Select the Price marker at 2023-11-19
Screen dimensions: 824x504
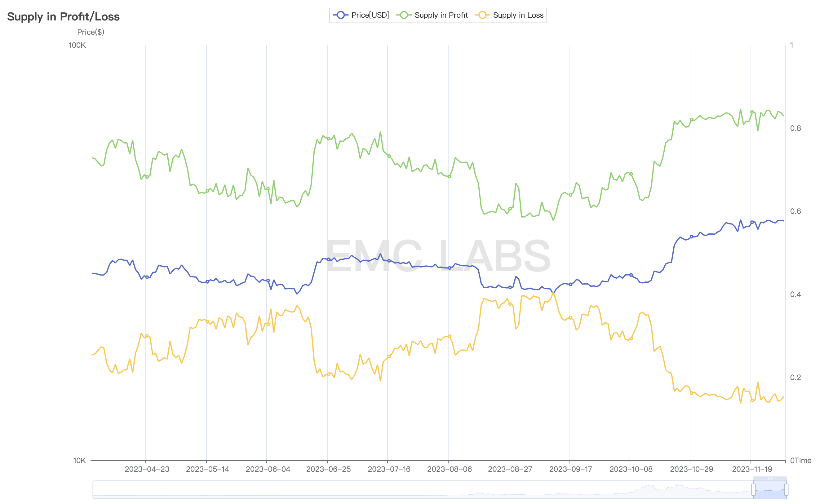pos(752,223)
